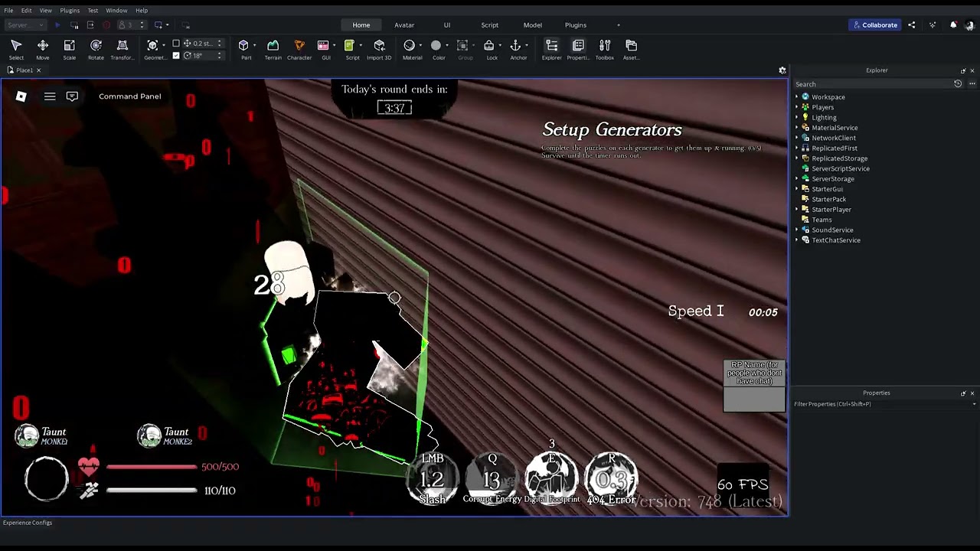Switch to the UI ribbon tab
Screen dimensions: 980x551
coord(447,25)
